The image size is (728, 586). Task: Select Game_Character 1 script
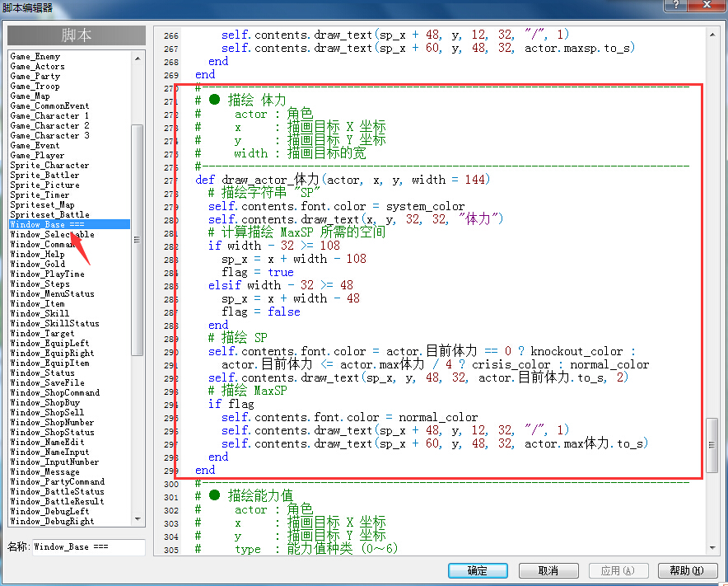pos(49,115)
